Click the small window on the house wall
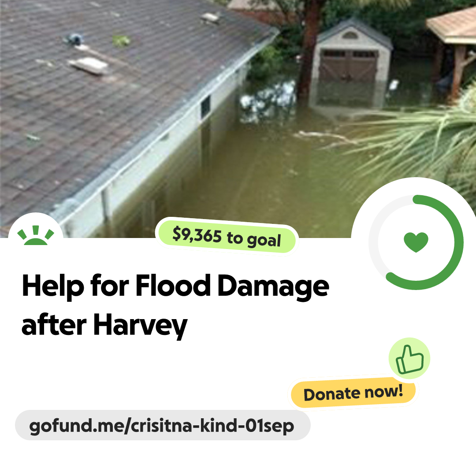 point(205,107)
